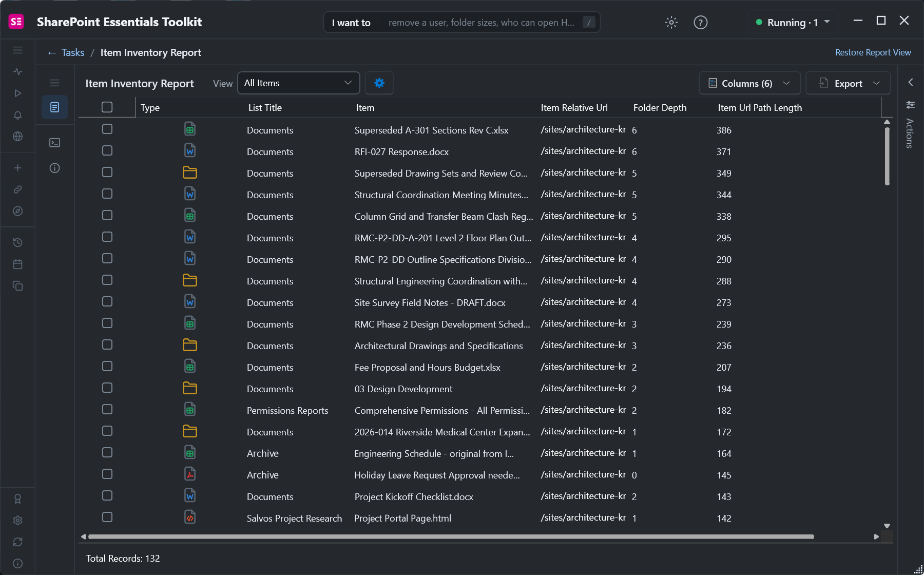Sort by Item Url Path Length header
The height and width of the screenshot is (575, 924).
click(760, 107)
